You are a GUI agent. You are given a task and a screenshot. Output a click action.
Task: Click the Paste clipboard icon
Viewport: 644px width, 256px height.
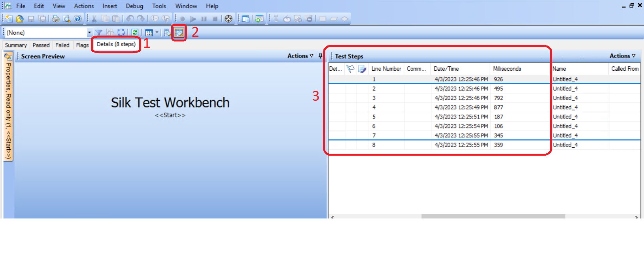[116, 19]
